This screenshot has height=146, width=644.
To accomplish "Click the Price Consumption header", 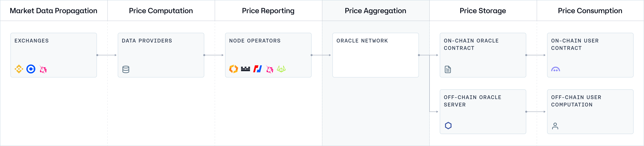I will tap(590, 11).
